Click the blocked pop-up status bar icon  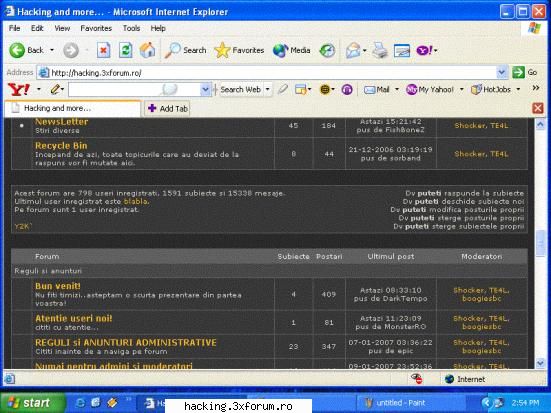click(417, 379)
